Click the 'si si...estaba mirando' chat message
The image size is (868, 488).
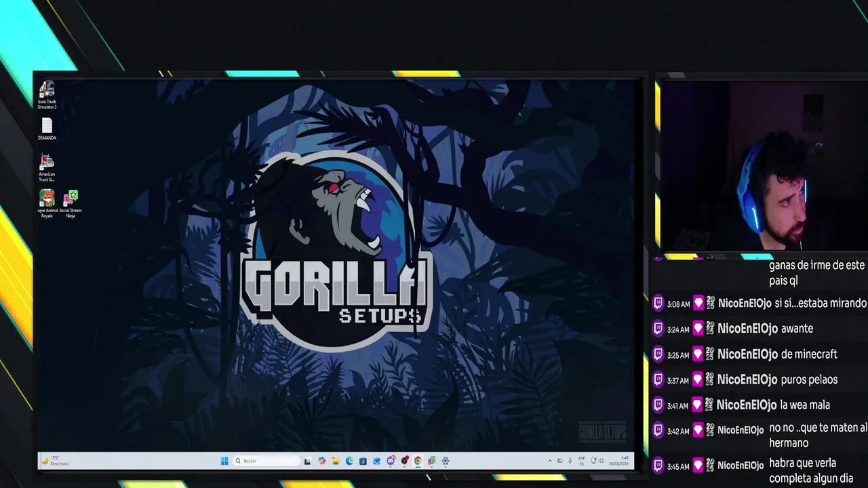[x=821, y=304]
